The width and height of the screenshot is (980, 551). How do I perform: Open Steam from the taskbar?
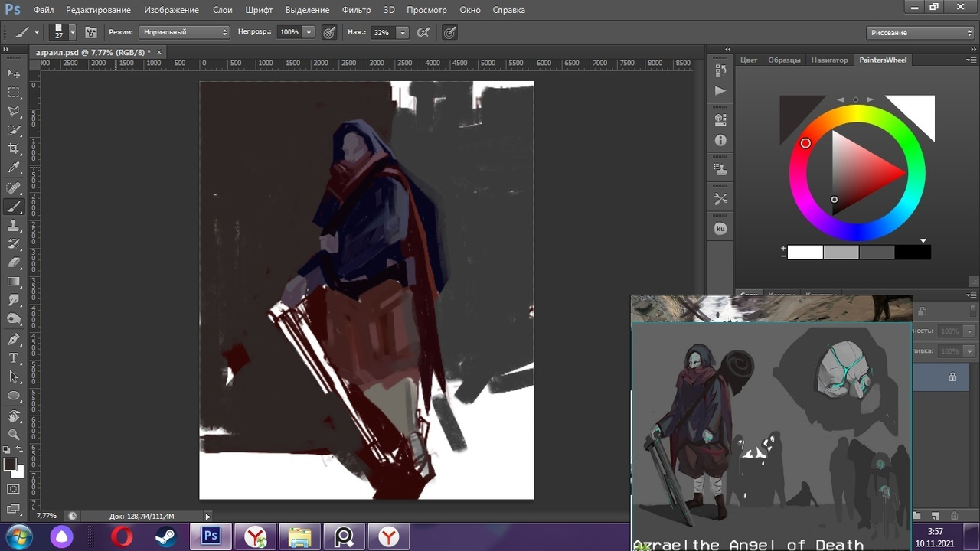166,537
